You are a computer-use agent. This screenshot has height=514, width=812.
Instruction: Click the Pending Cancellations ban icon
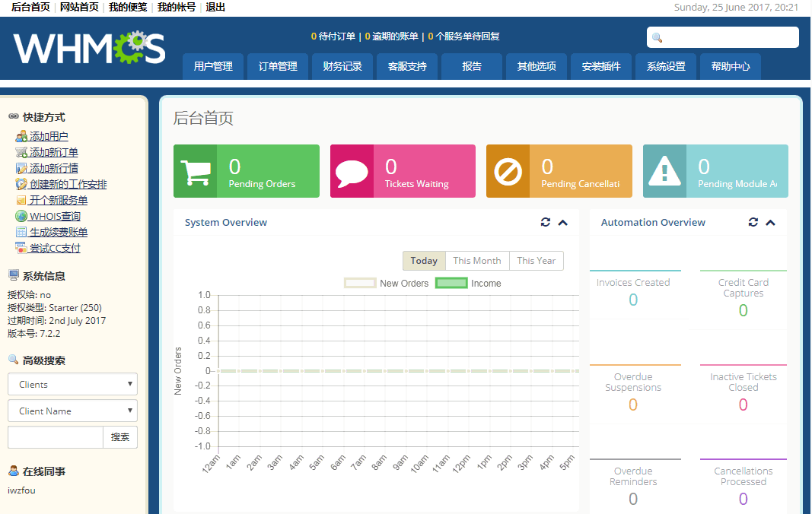pyautogui.click(x=508, y=172)
